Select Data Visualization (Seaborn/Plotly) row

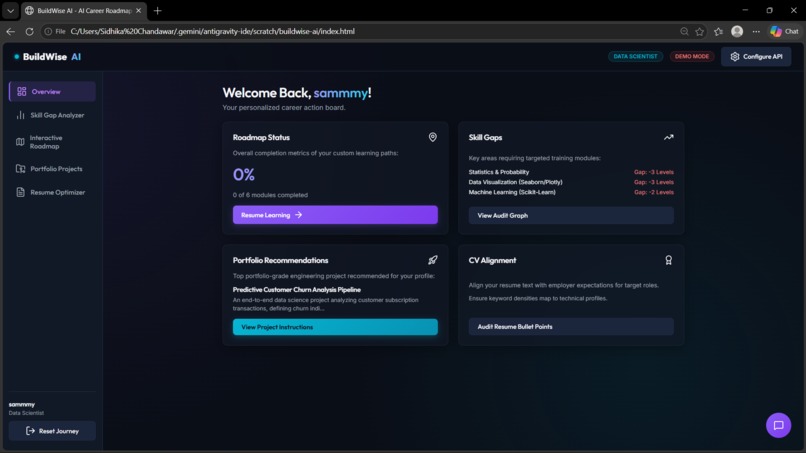coord(571,182)
